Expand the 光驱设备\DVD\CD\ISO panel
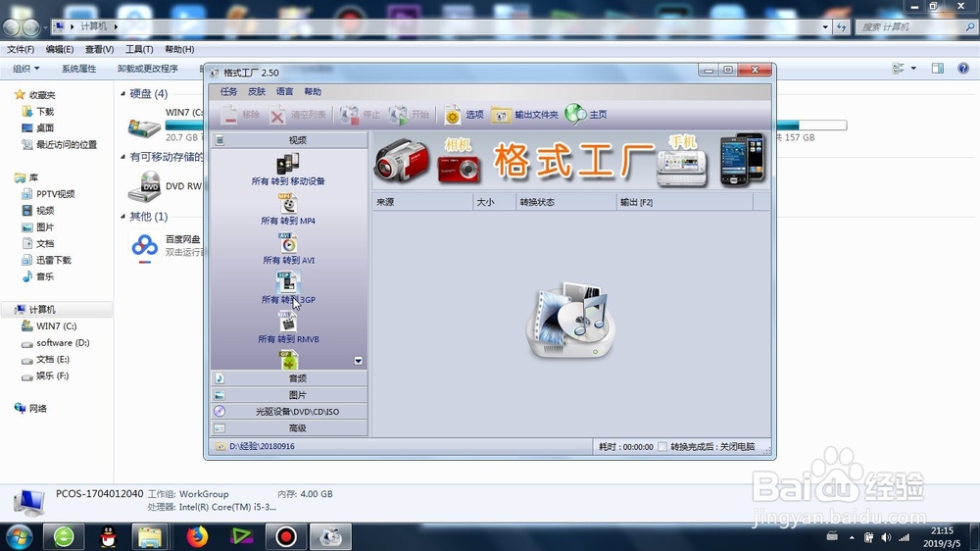This screenshot has width=980, height=551. [x=289, y=412]
